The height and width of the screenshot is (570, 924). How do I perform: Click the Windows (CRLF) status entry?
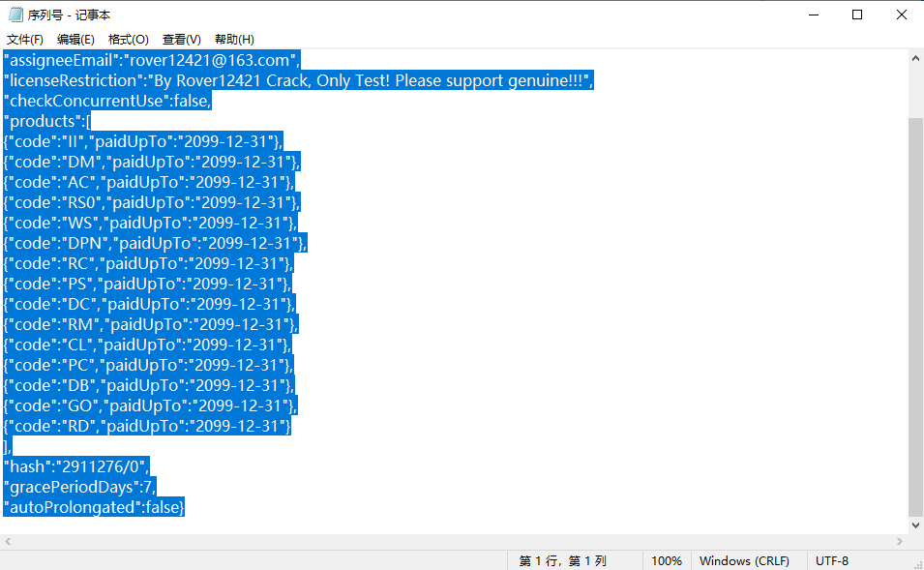(744, 560)
